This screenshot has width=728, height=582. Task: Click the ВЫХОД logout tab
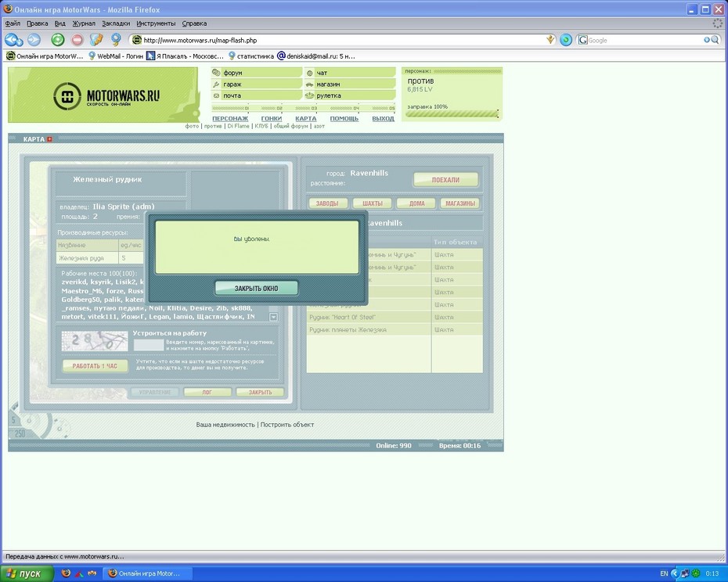tap(383, 118)
